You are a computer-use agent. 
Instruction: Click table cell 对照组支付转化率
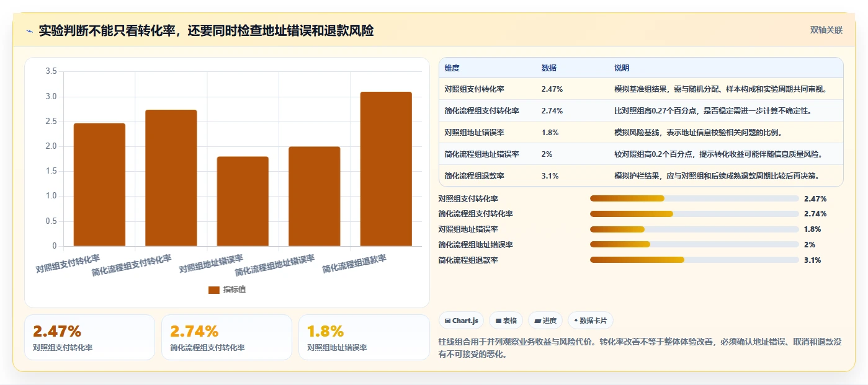(474, 89)
